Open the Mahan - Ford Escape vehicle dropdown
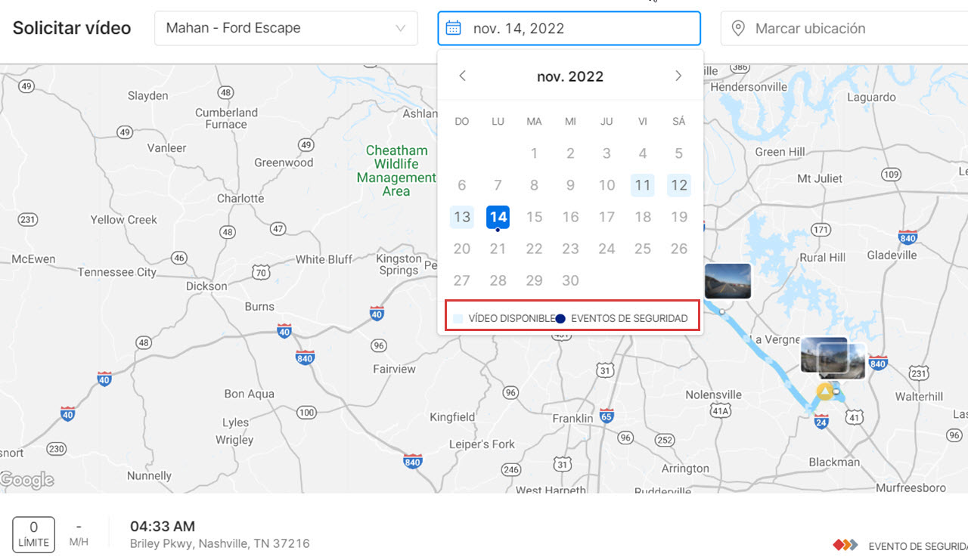 click(x=286, y=29)
